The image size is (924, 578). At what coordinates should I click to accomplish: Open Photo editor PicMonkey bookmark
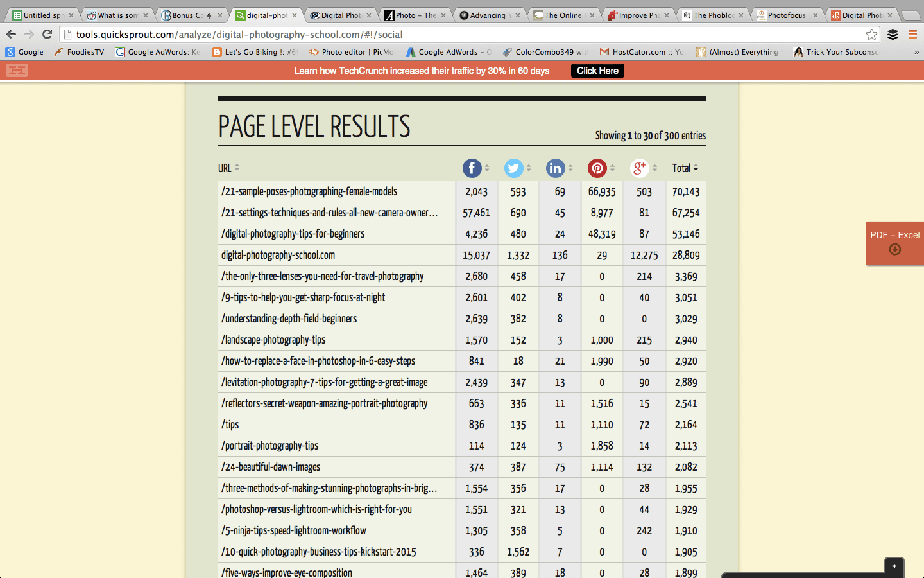(x=352, y=52)
